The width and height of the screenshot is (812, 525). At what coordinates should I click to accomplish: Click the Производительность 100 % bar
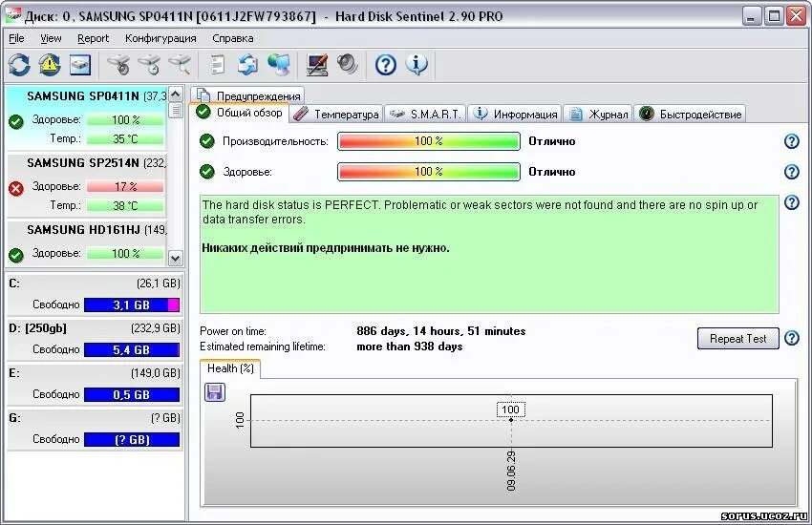click(x=429, y=141)
